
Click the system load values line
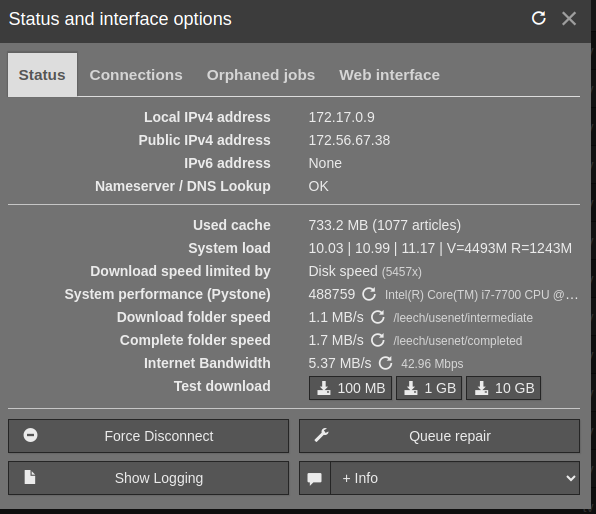click(440, 248)
